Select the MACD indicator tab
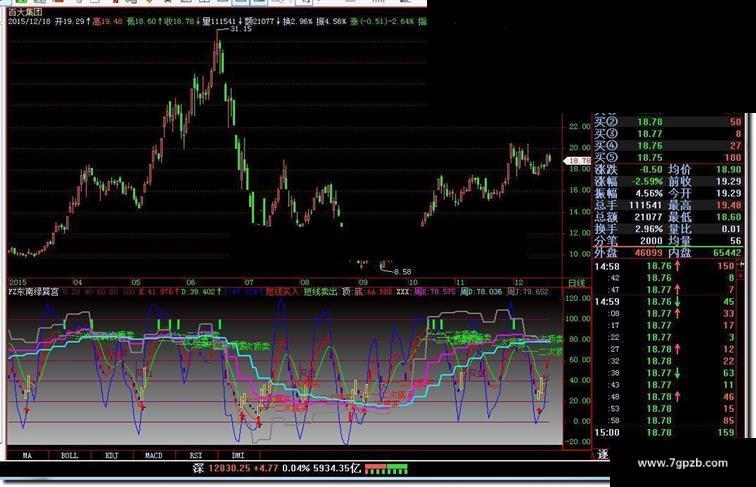The height and width of the screenshot is (487, 756). click(x=154, y=455)
